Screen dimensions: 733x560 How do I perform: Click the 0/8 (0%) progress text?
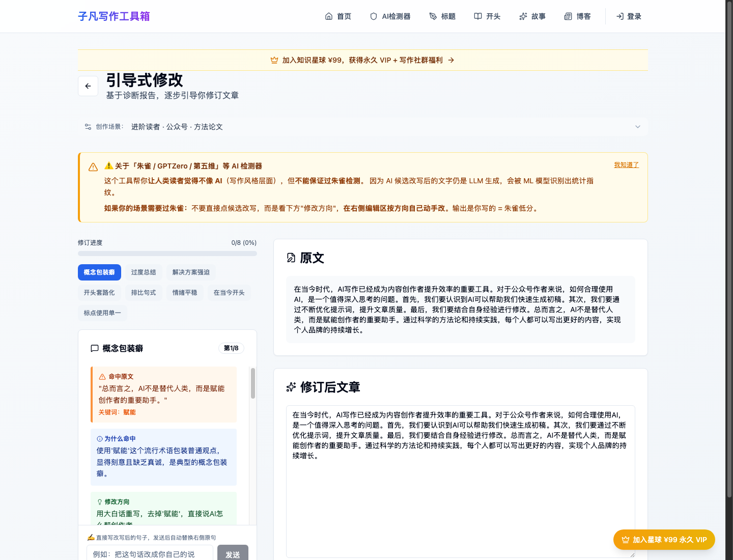click(244, 243)
